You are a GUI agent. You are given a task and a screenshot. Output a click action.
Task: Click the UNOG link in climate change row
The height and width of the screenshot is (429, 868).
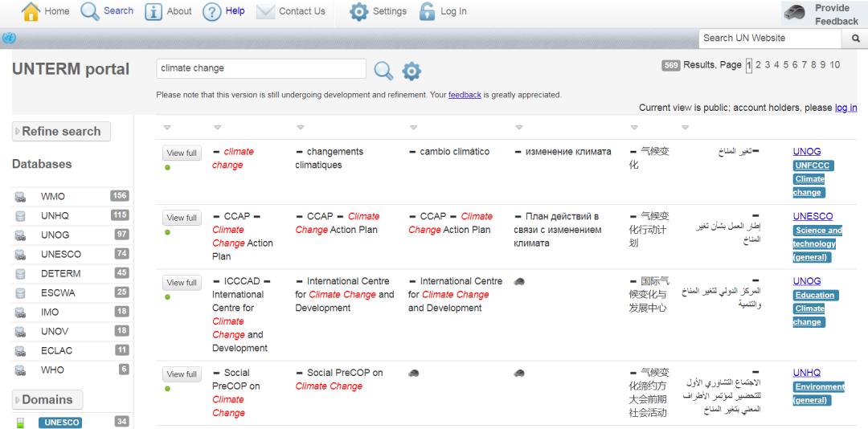coord(807,151)
